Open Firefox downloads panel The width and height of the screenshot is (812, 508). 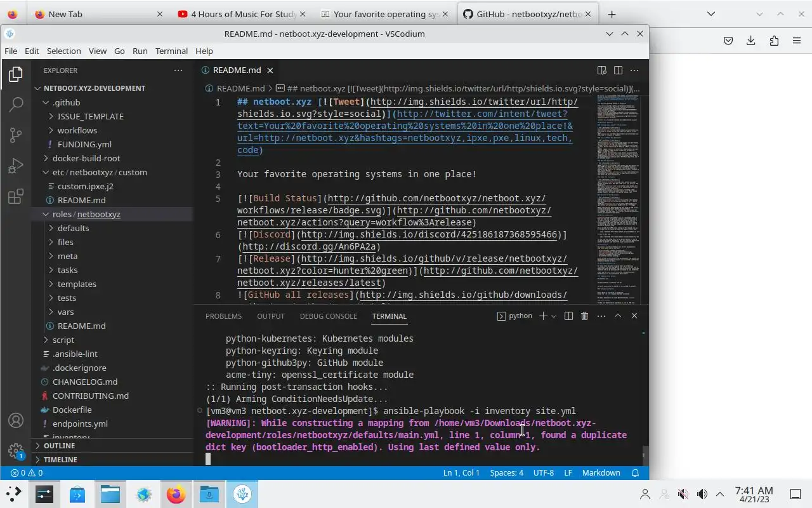coord(751,41)
